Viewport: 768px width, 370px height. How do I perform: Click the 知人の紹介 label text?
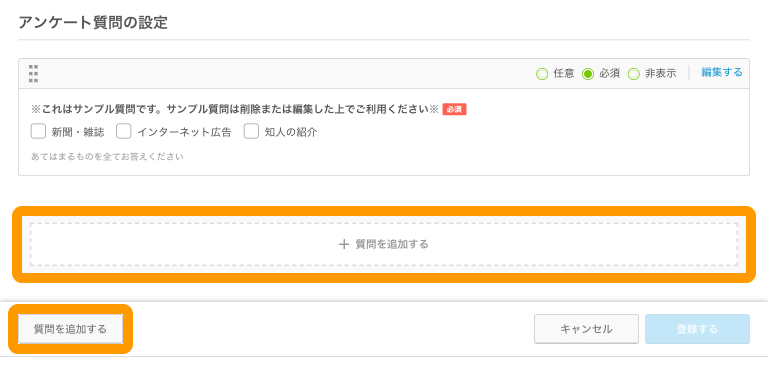click(x=291, y=132)
